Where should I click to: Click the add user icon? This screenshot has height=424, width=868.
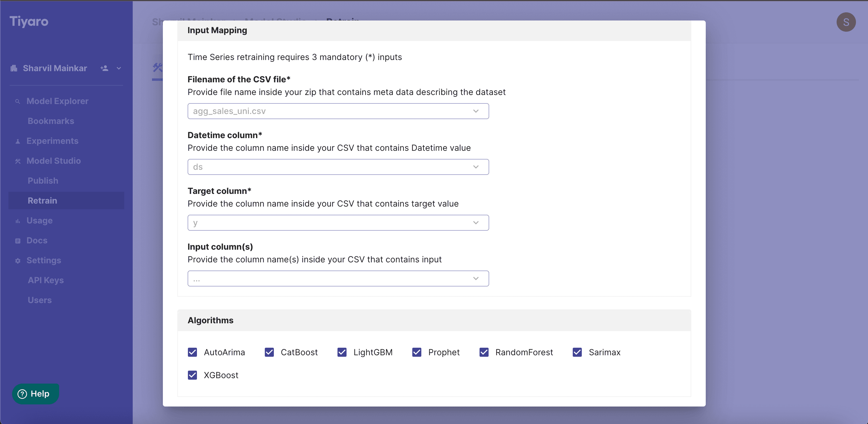[x=104, y=68]
